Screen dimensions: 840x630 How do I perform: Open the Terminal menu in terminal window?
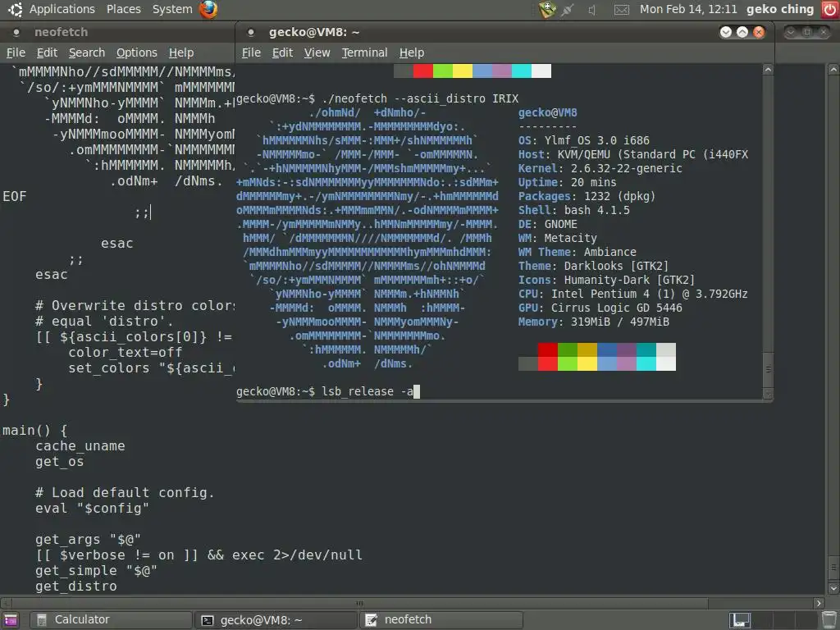point(364,52)
